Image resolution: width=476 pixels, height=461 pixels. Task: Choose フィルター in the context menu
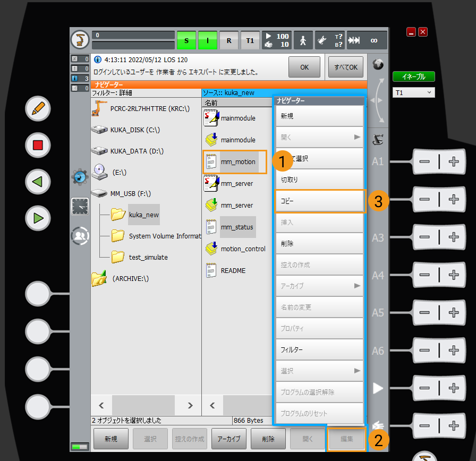[x=319, y=349]
